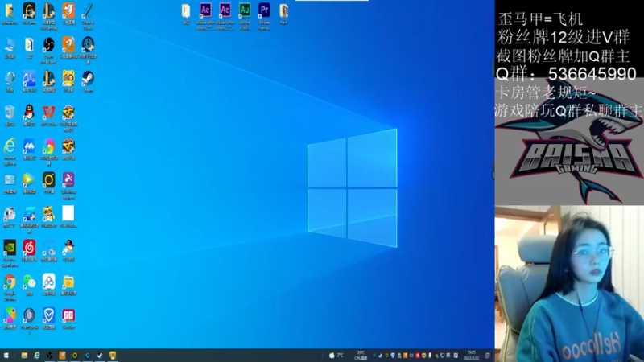
Task: Click the overlay text 'Q群: 536645990'
Action: pyautogui.click(x=567, y=74)
